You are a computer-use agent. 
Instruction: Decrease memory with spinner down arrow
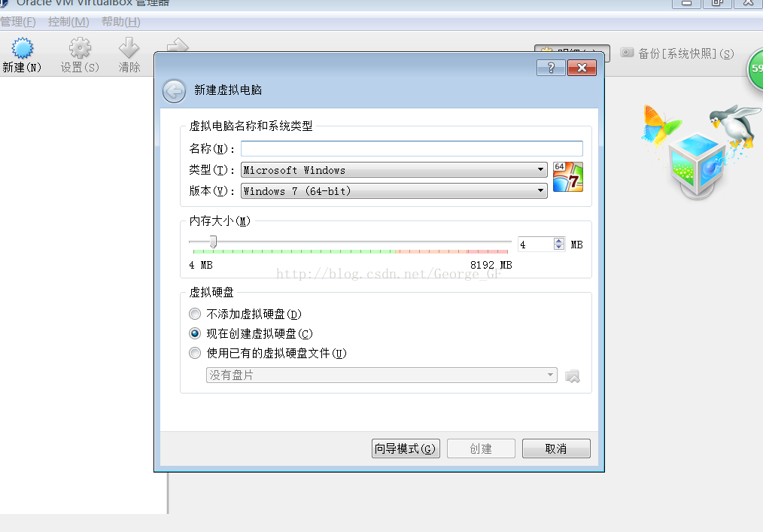click(x=558, y=248)
